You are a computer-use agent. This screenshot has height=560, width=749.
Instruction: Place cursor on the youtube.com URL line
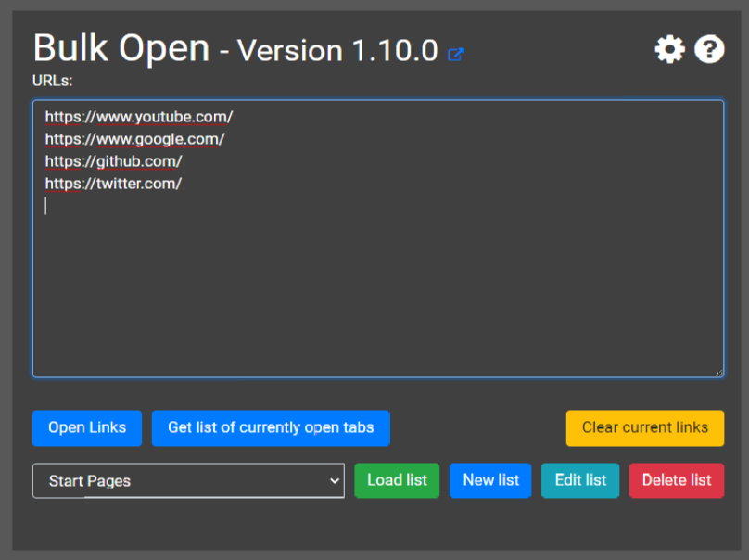(x=139, y=117)
